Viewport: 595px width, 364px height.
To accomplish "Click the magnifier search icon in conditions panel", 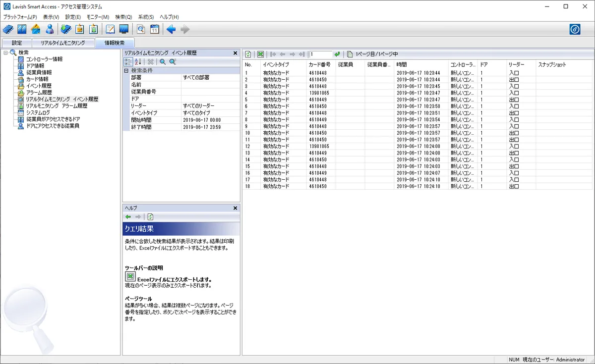I will 162,62.
